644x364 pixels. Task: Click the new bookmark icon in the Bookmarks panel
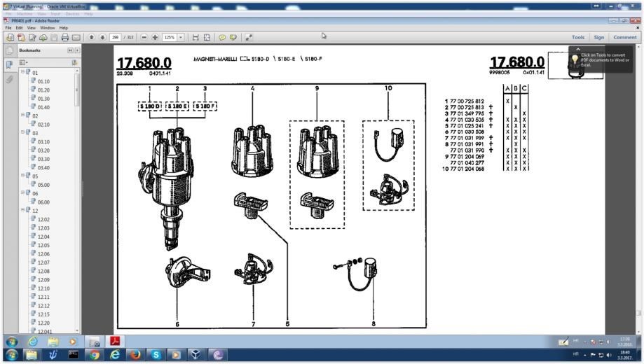74,63
